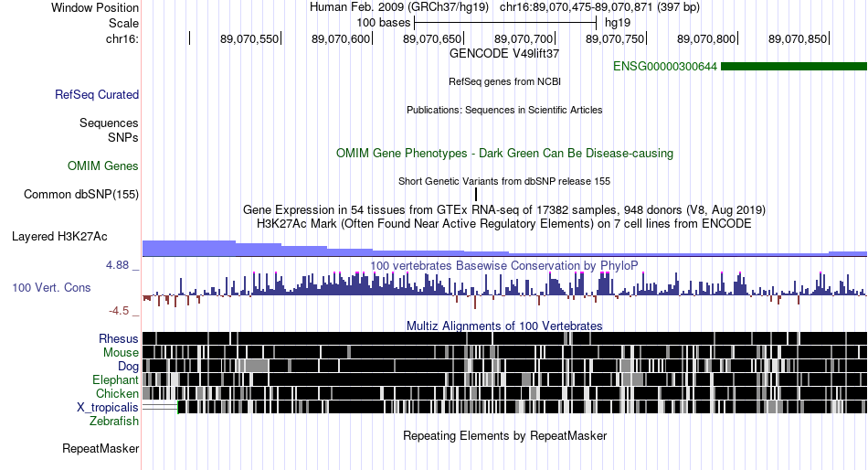868x470 pixels.
Task: Click the 89,070,750 ruler position
Action: click(x=615, y=38)
